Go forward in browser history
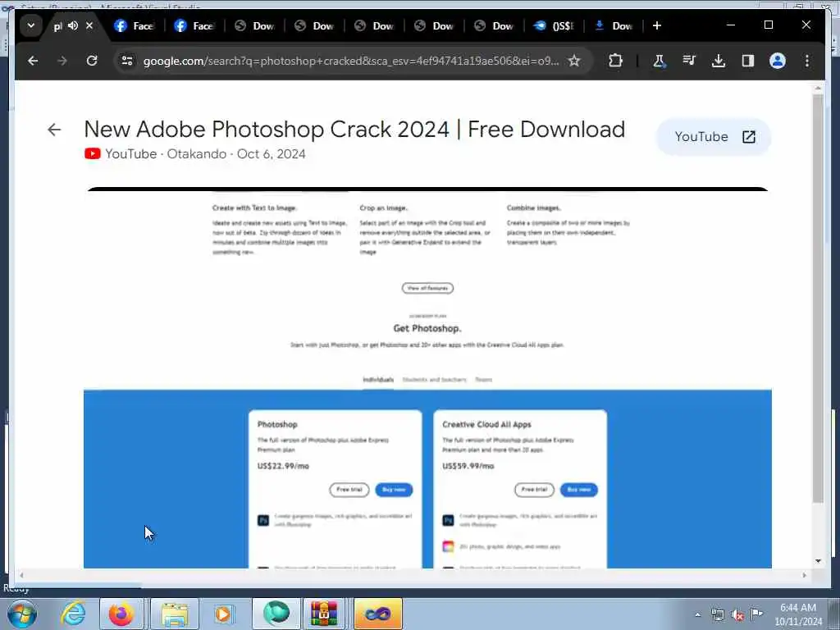The width and height of the screenshot is (840, 630). pyautogui.click(x=62, y=61)
